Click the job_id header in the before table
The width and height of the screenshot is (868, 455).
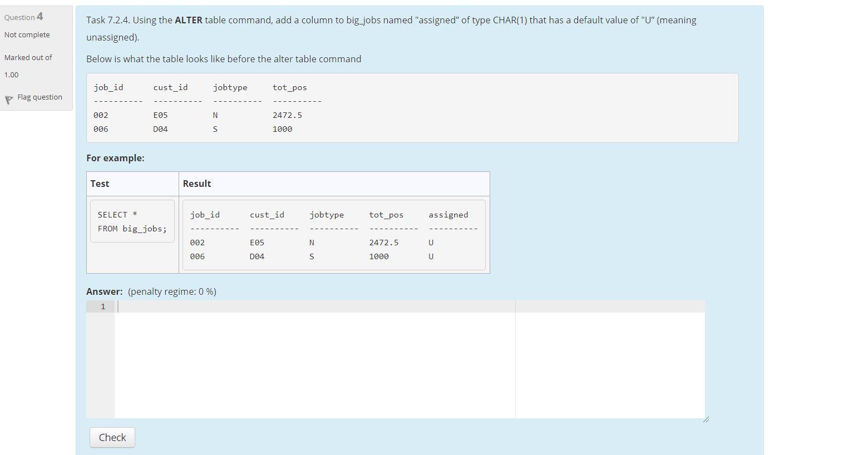click(107, 87)
